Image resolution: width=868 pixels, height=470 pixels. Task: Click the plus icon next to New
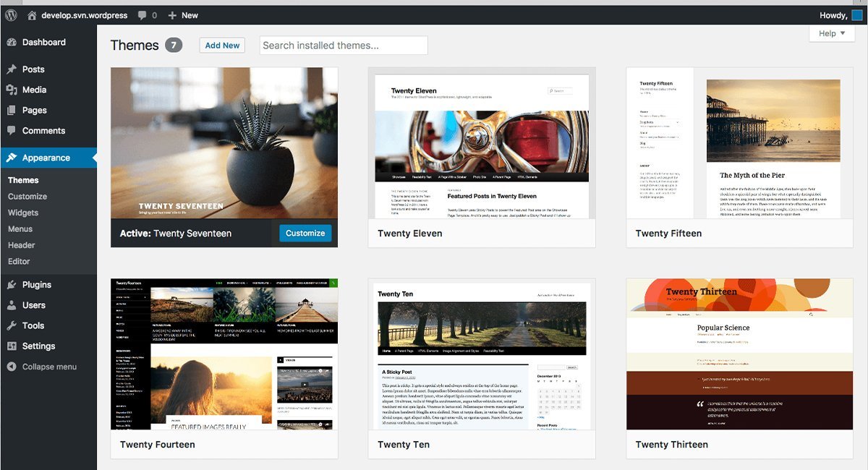[172, 15]
